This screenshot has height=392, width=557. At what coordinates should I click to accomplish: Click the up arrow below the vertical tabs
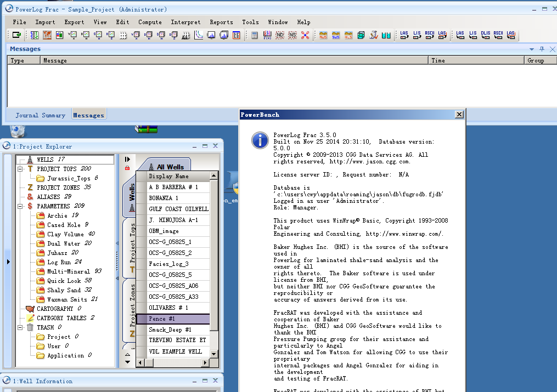tap(127, 354)
